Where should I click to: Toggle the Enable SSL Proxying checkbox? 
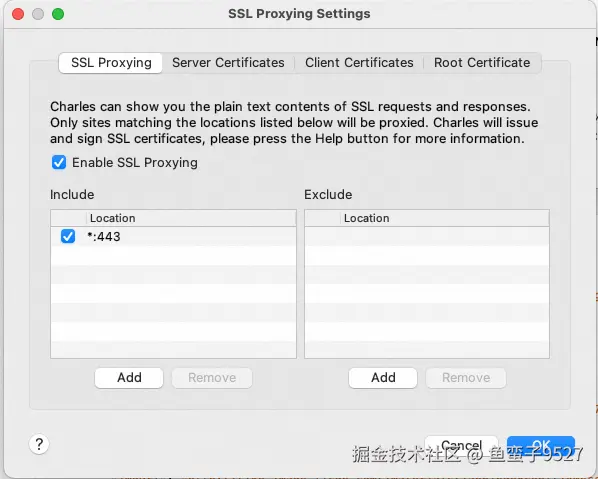[59, 162]
